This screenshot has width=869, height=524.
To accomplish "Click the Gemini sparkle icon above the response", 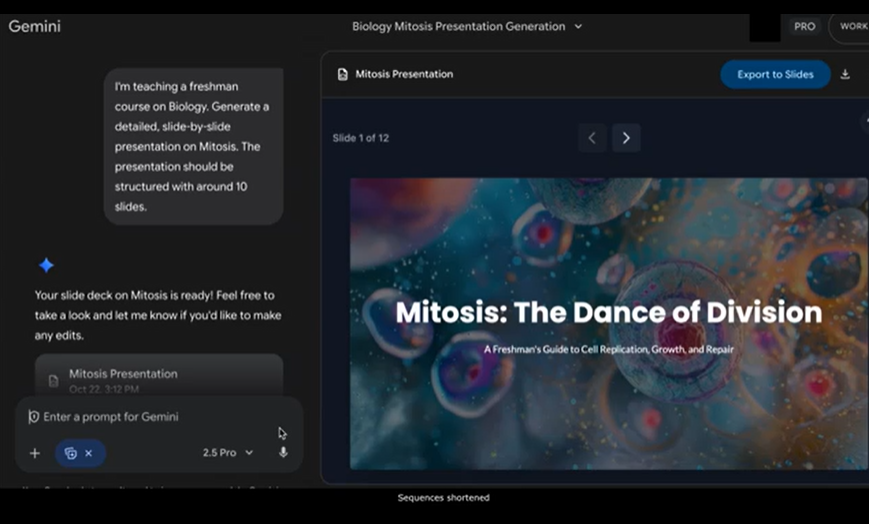I will pyautogui.click(x=46, y=265).
